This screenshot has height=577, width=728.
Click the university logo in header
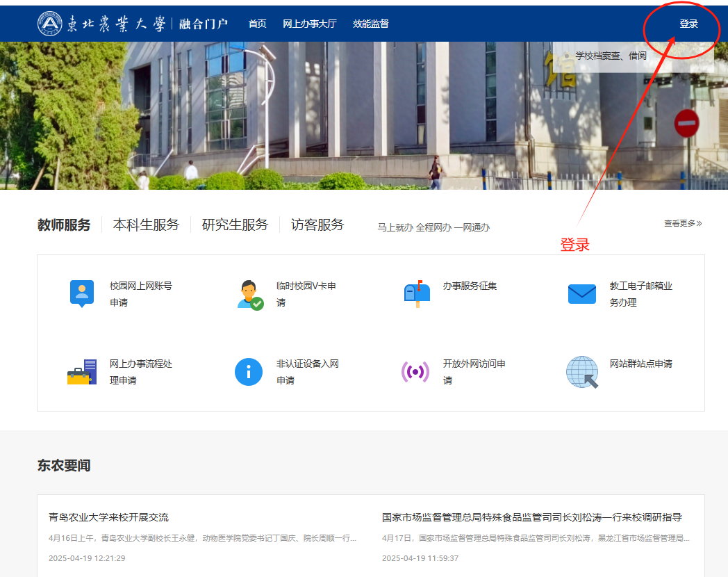(50, 24)
